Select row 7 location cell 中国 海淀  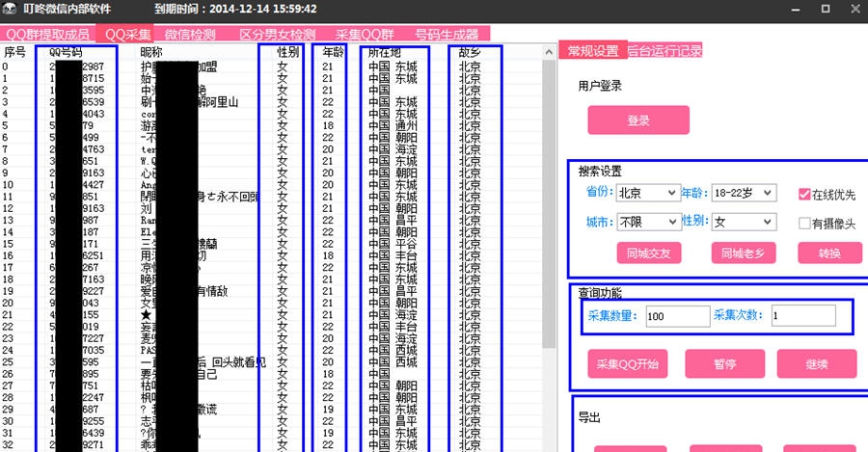click(x=393, y=149)
